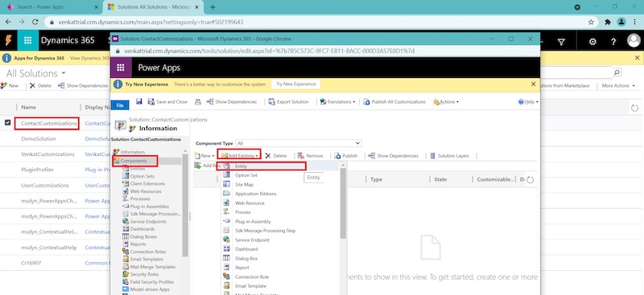Open the Help dropdown
The image size is (644, 295).
click(x=528, y=102)
